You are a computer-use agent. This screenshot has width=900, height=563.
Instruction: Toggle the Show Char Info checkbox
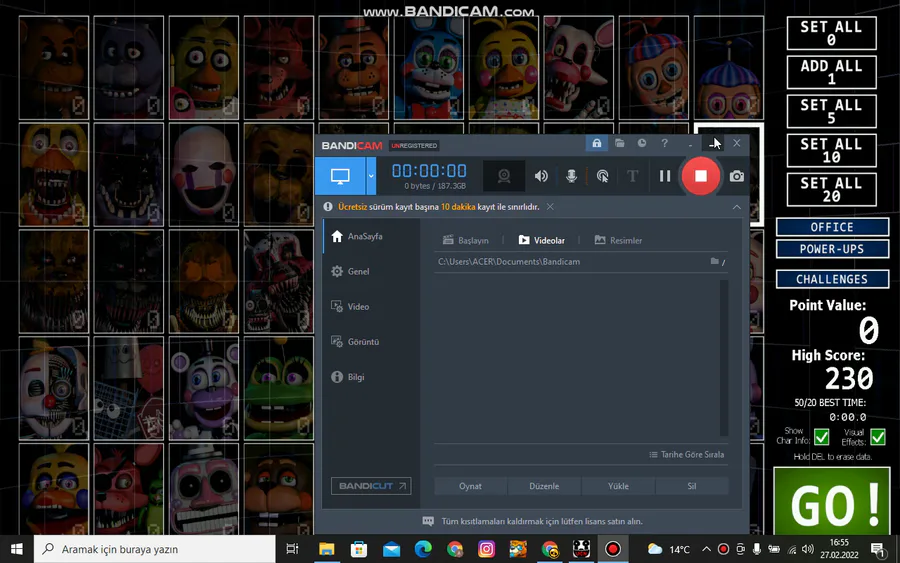(821, 437)
